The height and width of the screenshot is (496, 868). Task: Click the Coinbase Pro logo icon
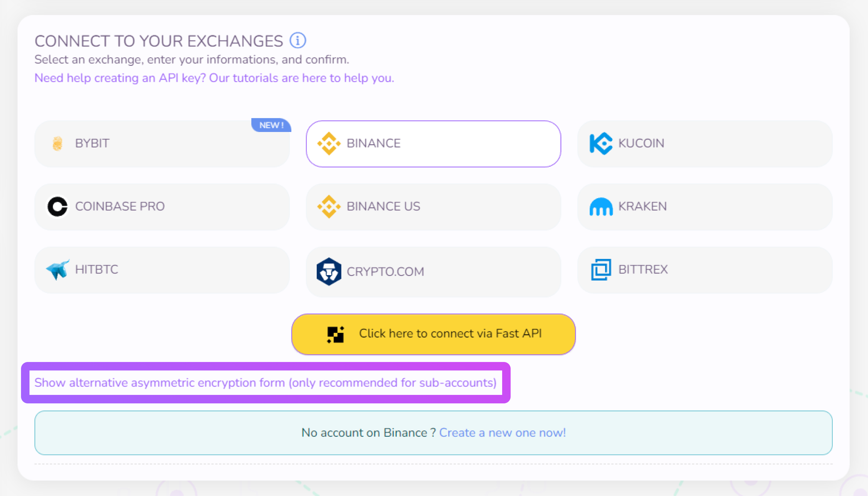(x=57, y=206)
